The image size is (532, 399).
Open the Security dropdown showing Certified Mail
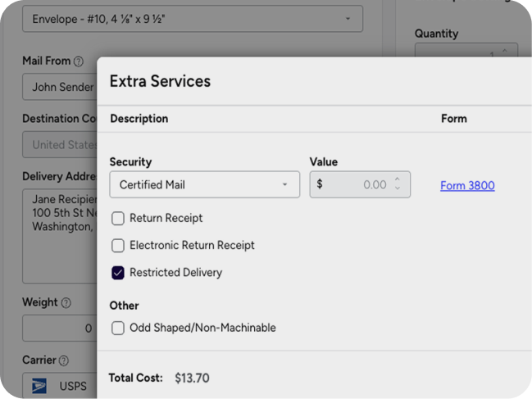click(205, 184)
